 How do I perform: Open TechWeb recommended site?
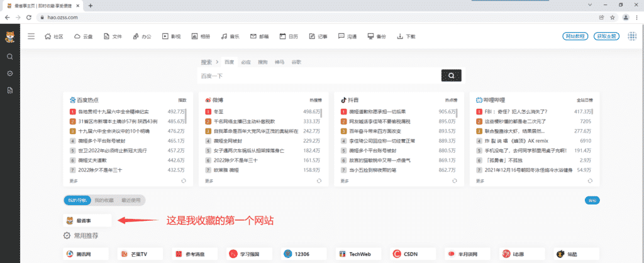point(358,254)
